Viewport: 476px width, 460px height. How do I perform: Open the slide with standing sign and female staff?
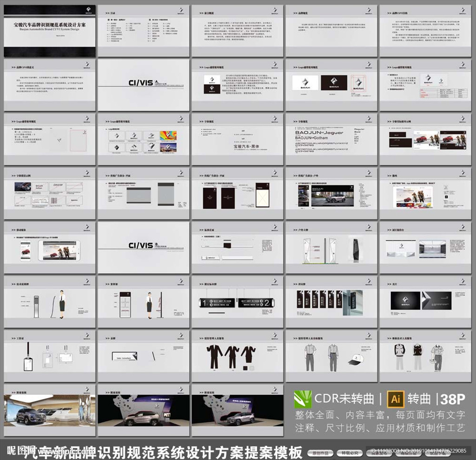49,302
